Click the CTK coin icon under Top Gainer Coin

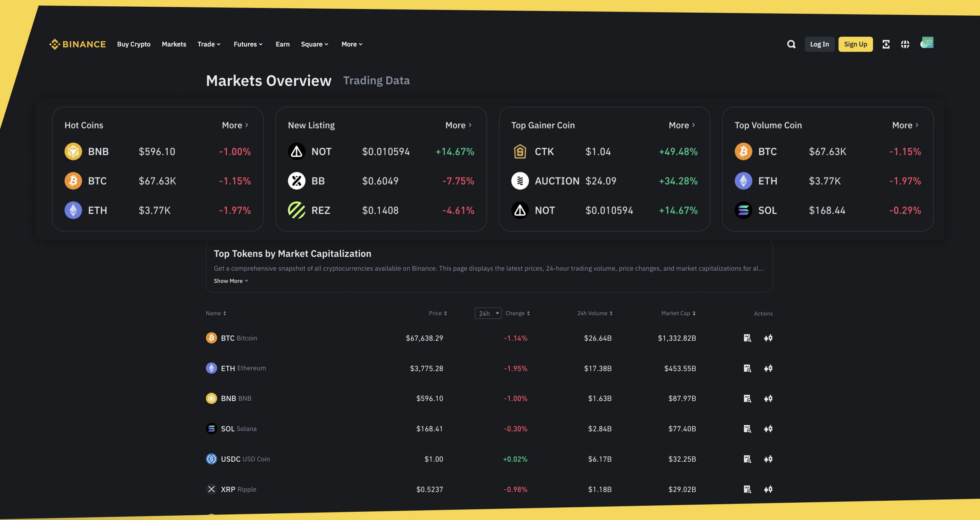520,151
